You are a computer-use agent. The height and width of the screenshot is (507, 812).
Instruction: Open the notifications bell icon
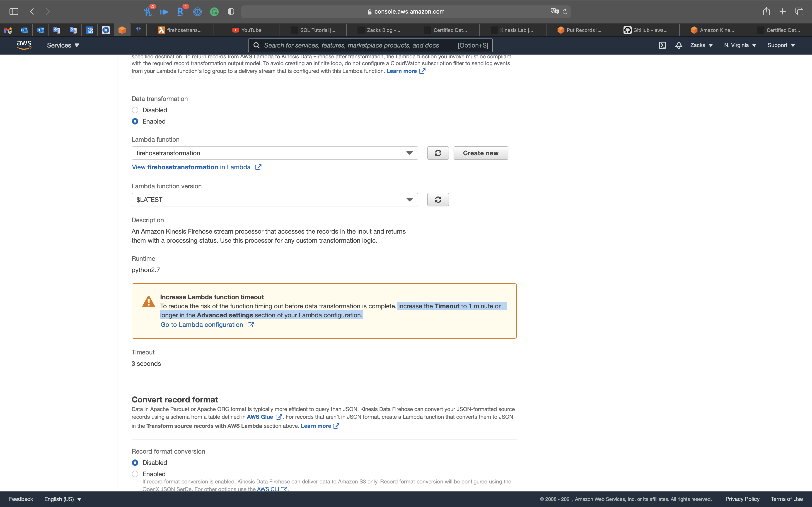[679, 45]
